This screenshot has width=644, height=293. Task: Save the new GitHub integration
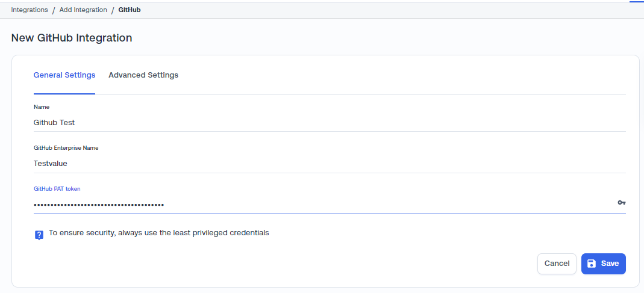[x=603, y=264]
